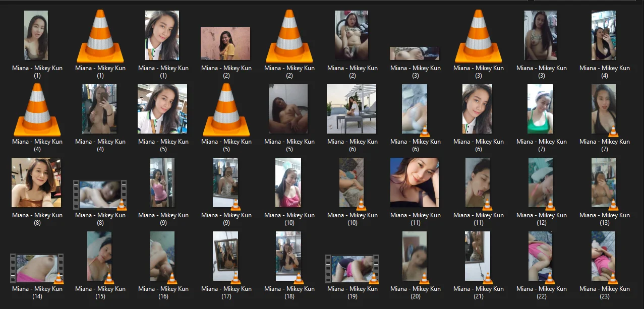Image resolution: width=644 pixels, height=309 pixels.
Task: Select (7) photo with green top
Action: tap(541, 108)
